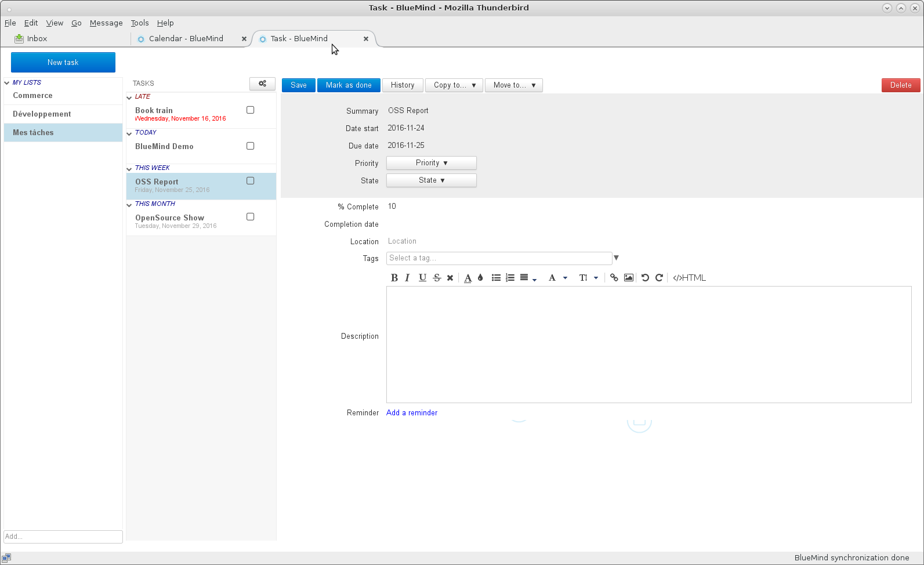924x565 pixels.
Task: Open the Edit menu
Action: tap(31, 23)
